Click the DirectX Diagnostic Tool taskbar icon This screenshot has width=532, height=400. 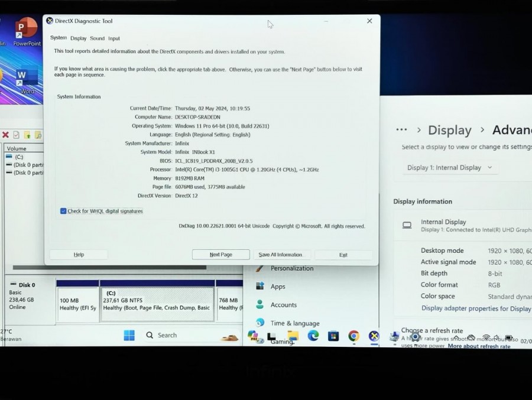374,336
